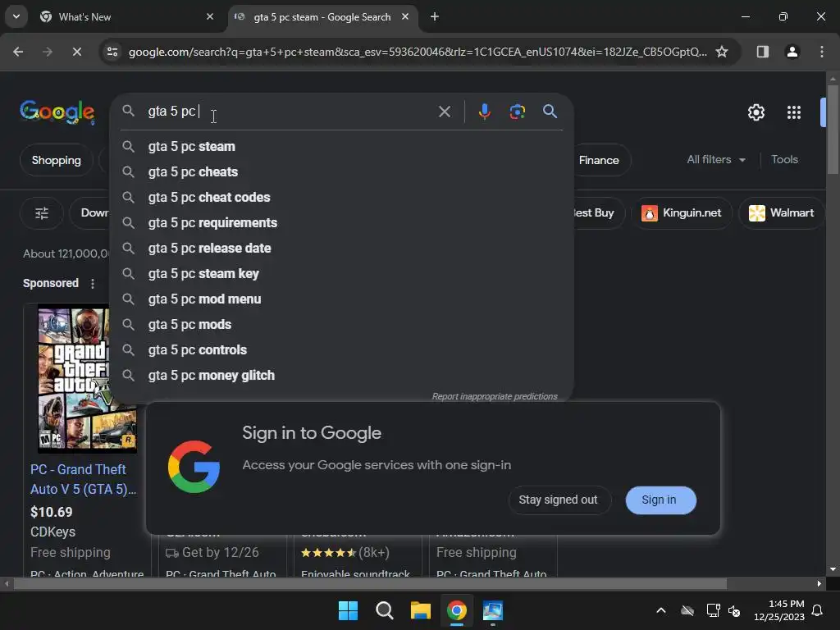The height and width of the screenshot is (630, 840).
Task: Close the gta 5 pc steam tab
Action: pyautogui.click(x=405, y=17)
